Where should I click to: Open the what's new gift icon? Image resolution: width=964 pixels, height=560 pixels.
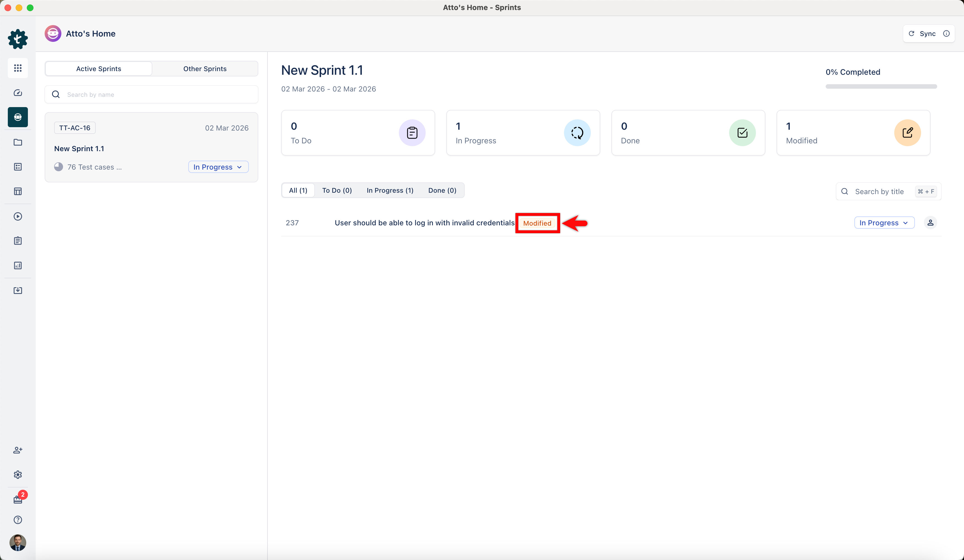click(x=18, y=499)
